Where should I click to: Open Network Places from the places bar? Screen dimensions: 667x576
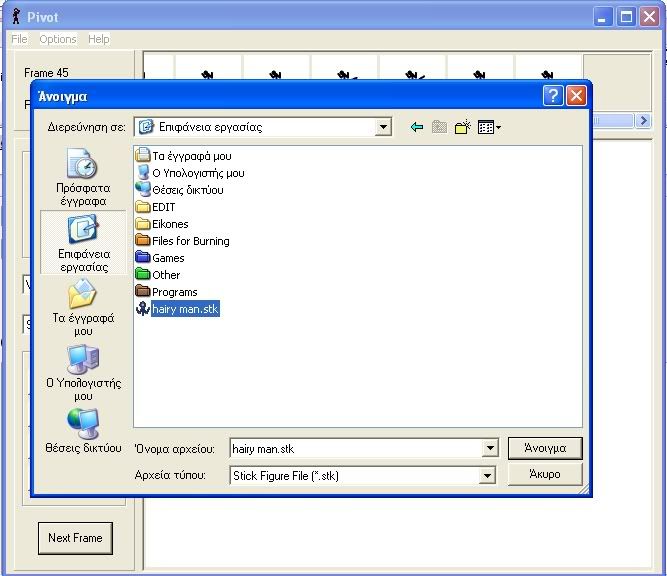click(83, 430)
